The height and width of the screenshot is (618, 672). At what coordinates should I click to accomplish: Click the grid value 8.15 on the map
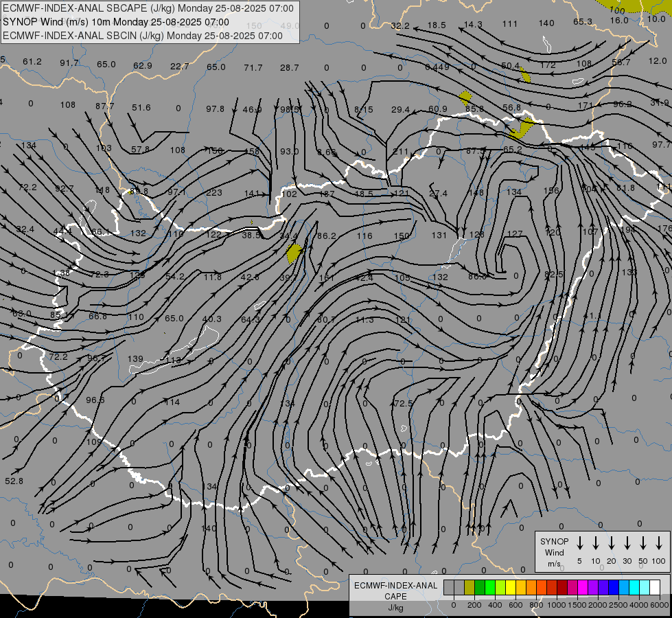coord(363,110)
